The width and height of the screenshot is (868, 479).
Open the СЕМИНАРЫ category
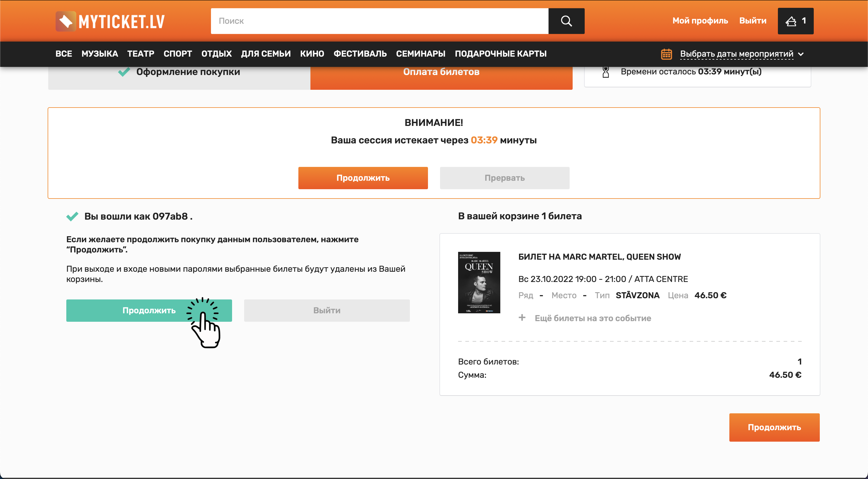tap(421, 54)
